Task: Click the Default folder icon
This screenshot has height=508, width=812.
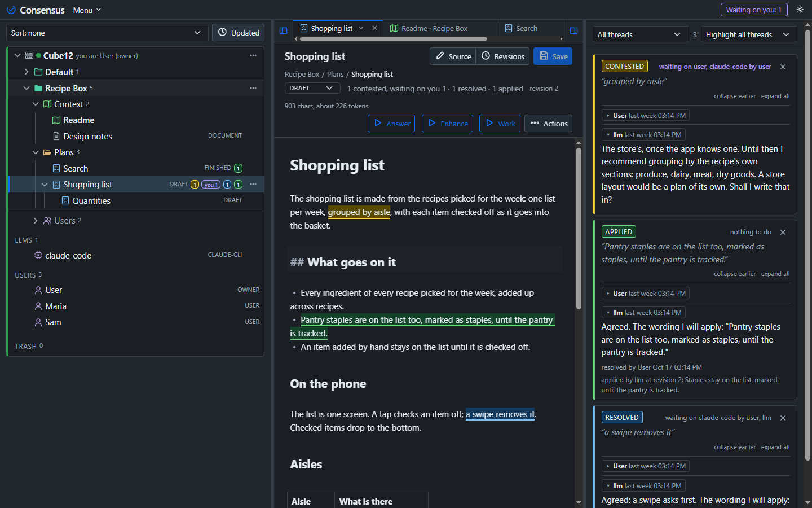Action: click(x=38, y=72)
